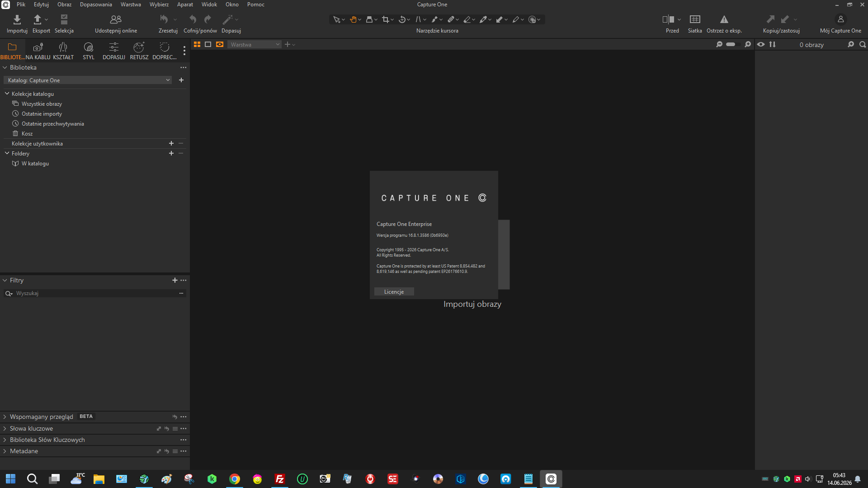
Task: Open the Aparat menu
Action: coord(185,5)
